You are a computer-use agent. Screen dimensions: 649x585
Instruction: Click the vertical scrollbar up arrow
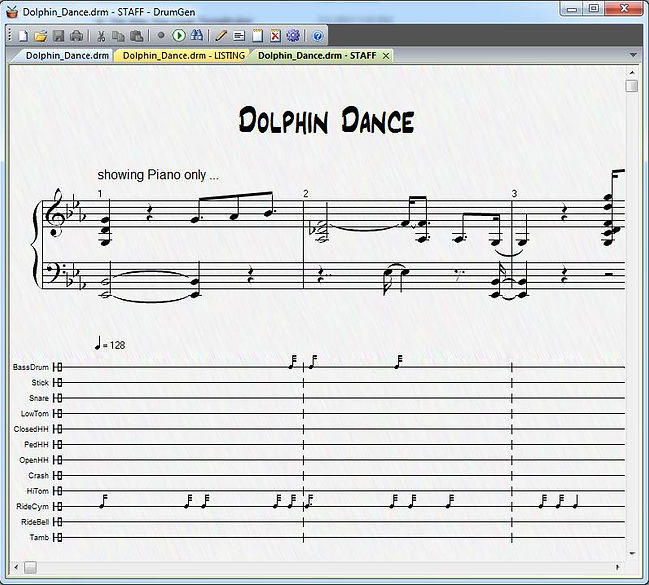tap(632, 72)
